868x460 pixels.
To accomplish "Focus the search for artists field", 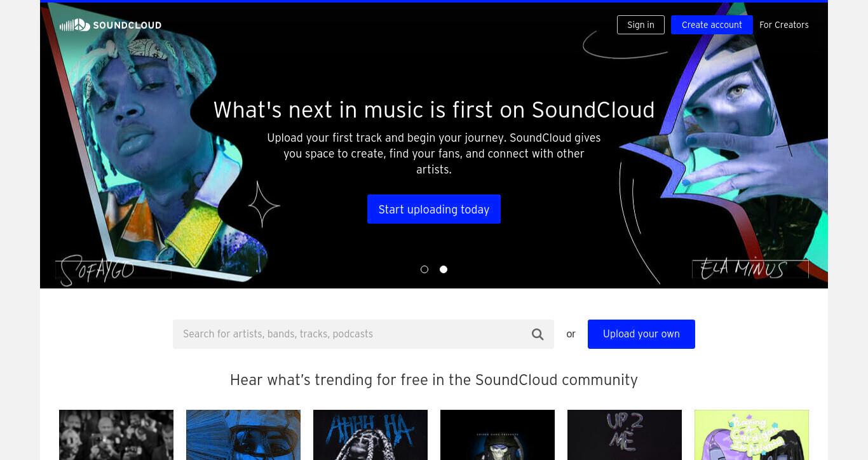I will [363, 334].
